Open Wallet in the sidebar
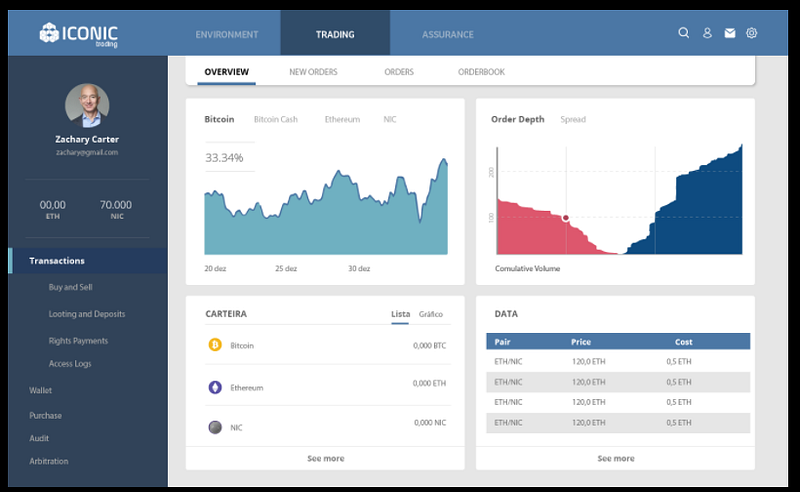The width and height of the screenshot is (800, 492). point(40,390)
